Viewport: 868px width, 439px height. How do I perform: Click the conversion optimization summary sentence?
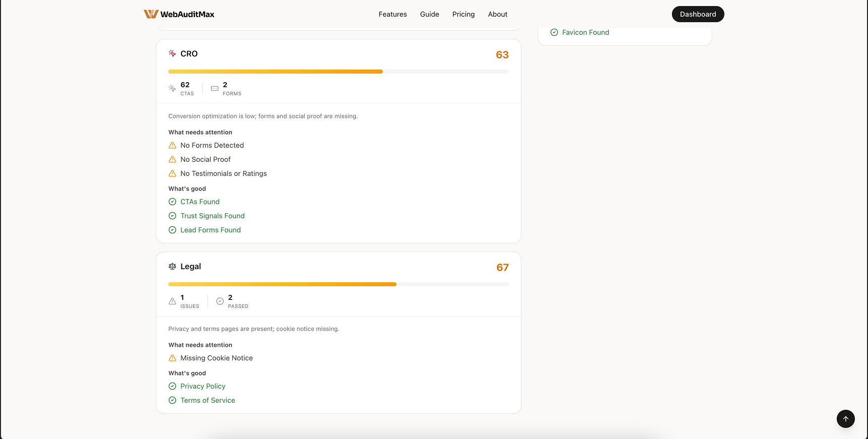[x=263, y=116]
